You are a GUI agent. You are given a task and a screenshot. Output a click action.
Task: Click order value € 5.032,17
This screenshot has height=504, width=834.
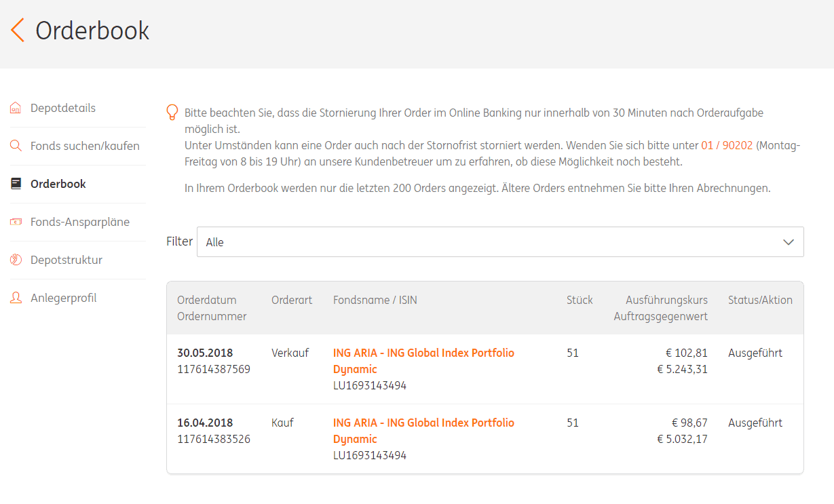(x=683, y=439)
